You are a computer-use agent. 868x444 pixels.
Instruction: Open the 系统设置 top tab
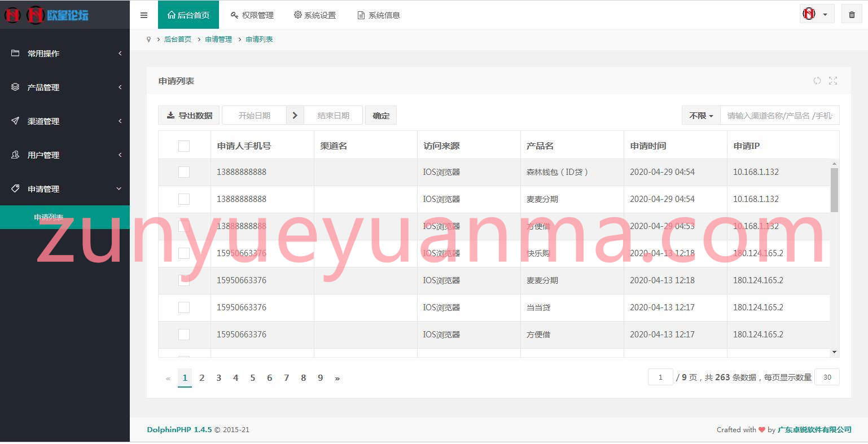(315, 15)
